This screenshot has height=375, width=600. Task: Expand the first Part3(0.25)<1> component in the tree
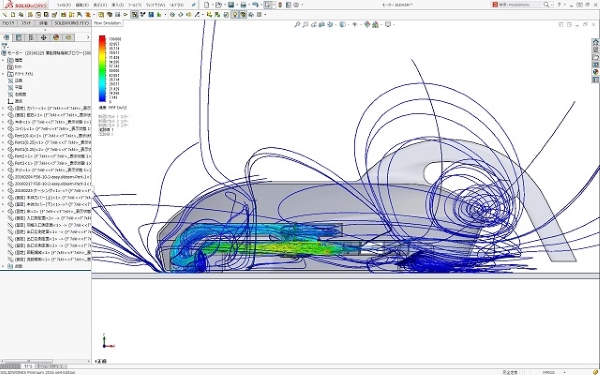click(x=3, y=142)
